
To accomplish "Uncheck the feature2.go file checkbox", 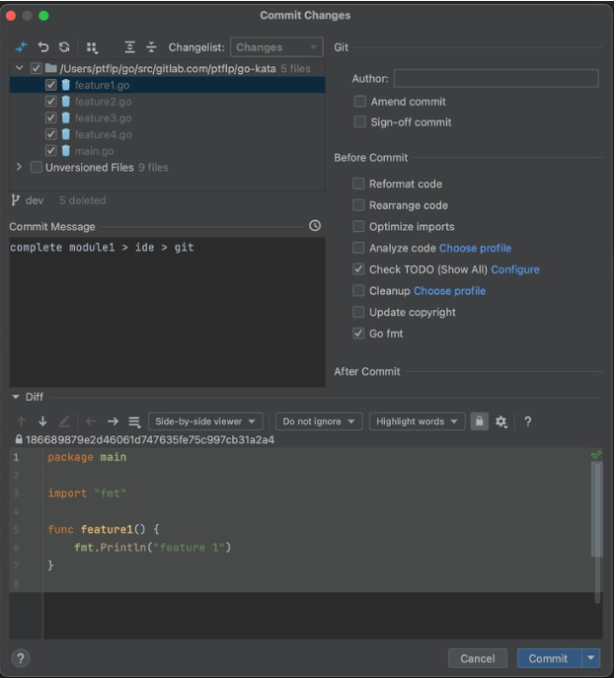I will pos(51,102).
